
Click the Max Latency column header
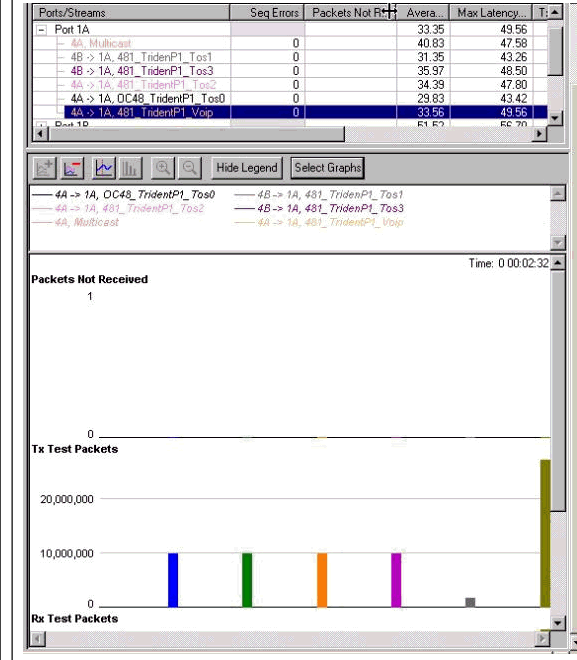tap(491, 13)
